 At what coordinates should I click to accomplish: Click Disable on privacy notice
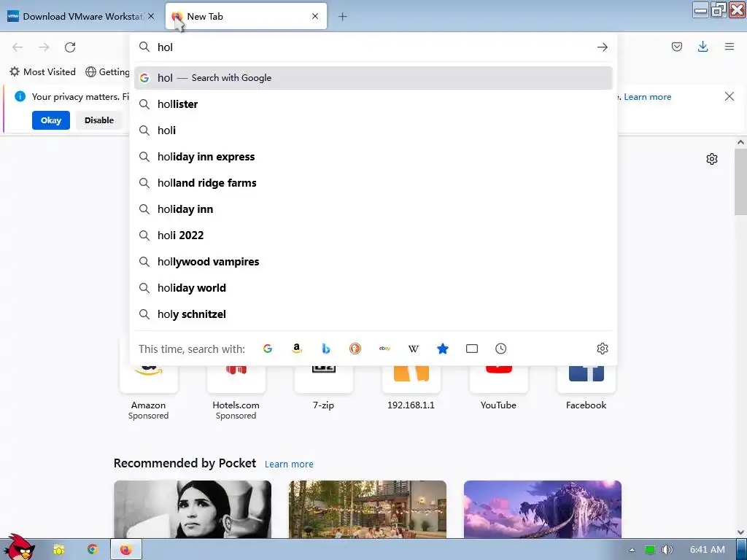(99, 120)
